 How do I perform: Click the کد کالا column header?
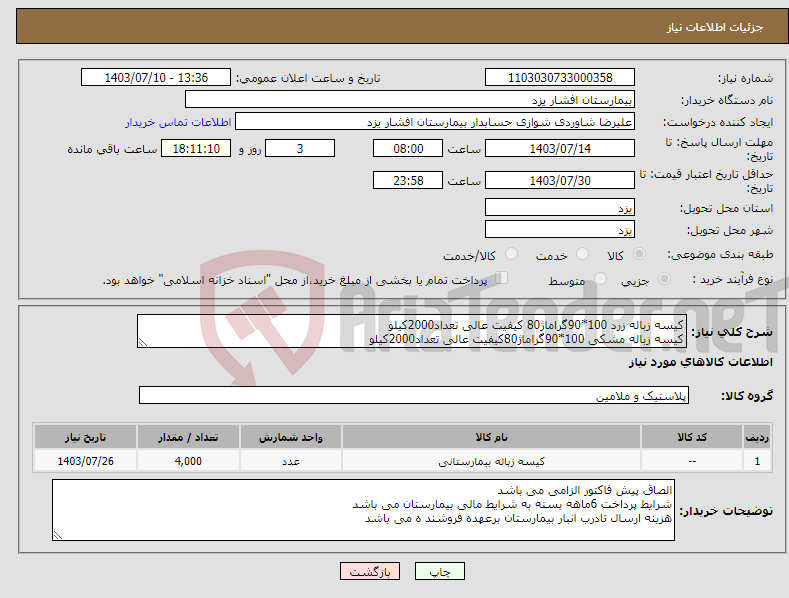click(x=692, y=437)
